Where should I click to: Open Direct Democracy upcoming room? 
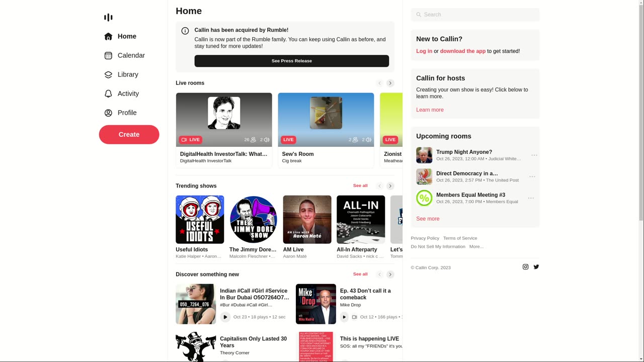(467, 173)
